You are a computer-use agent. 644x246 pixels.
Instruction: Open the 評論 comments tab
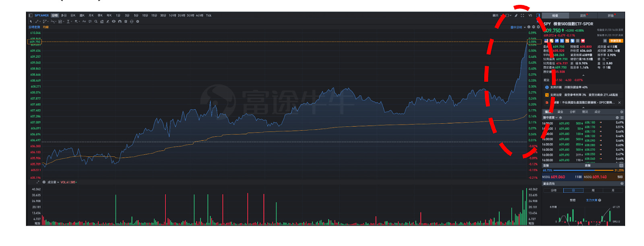pyautogui.click(x=611, y=16)
